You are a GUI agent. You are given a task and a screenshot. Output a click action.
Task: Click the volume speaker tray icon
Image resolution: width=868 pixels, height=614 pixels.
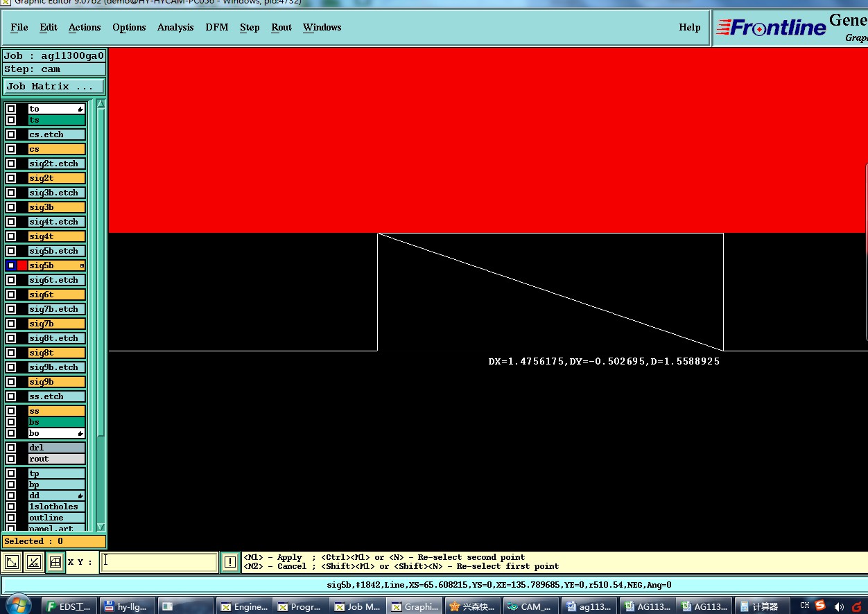click(839, 606)
